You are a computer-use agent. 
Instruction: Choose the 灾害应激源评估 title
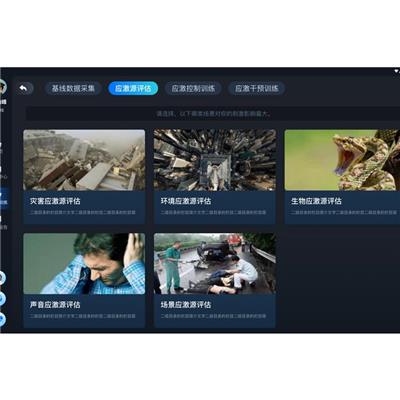click(x=55, y=201)
